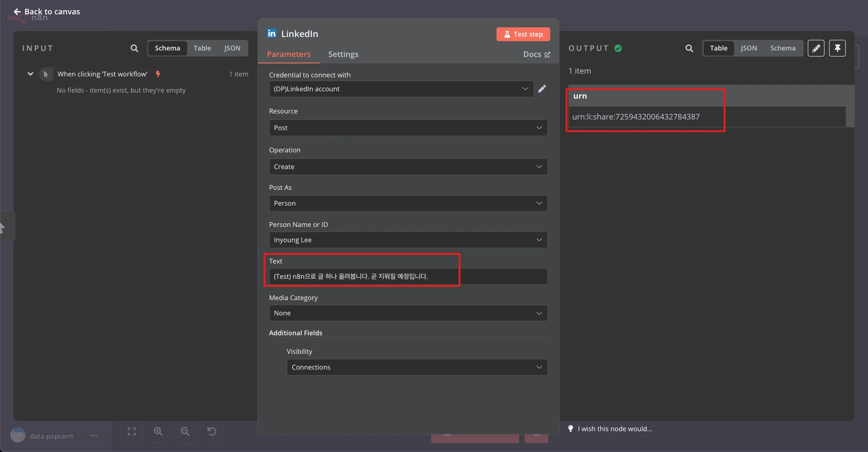Image resolution: width=868 pixels, height=452 pixels.
Task: Click the Additional Fields section label
Action: tap(296, 333)
